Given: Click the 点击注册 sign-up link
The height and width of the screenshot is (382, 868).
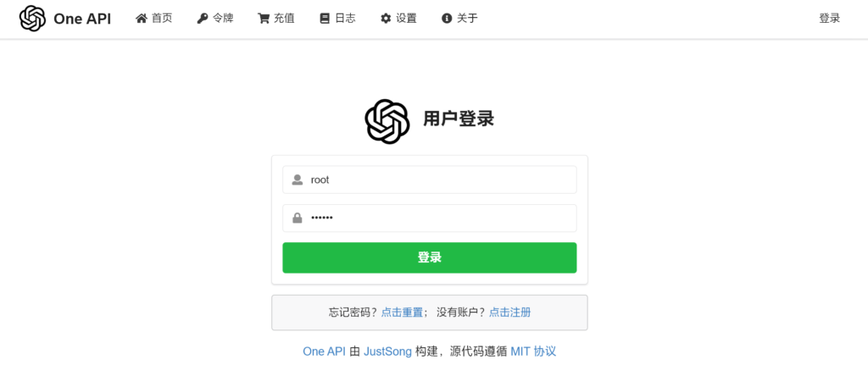Looking at the screenshot, I should [509, 313].
